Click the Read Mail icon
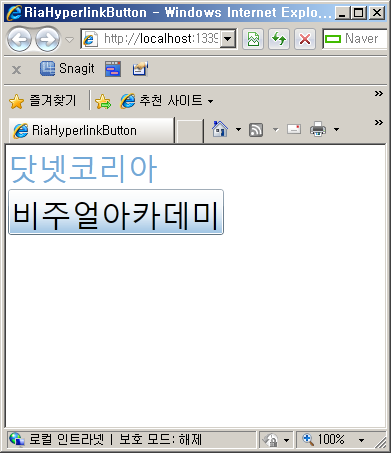This screenshot has height=453, width=391. pos(294,129)
